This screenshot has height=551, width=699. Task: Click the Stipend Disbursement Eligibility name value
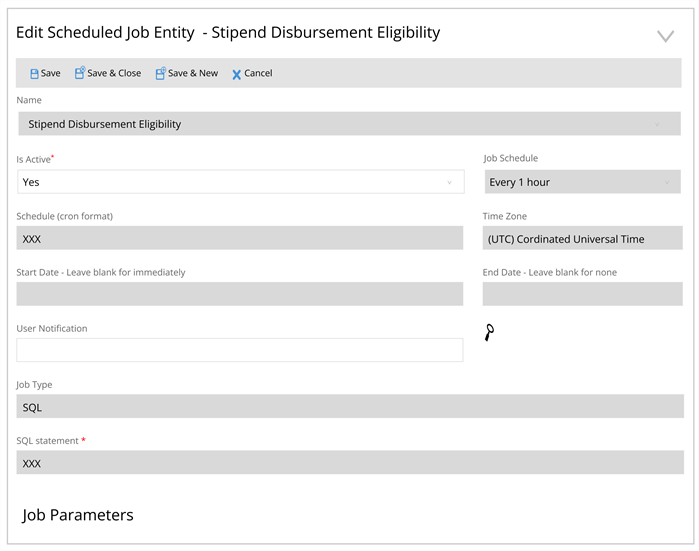click(x=105, y=124)
